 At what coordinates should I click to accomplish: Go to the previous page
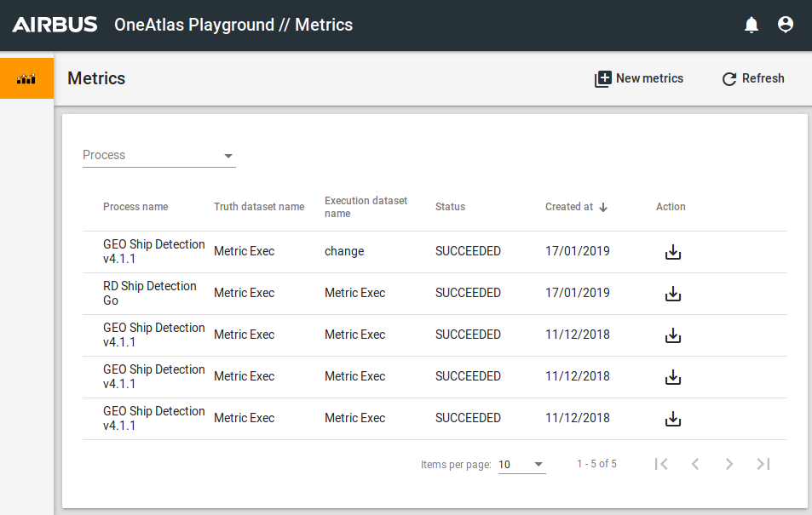(695, 464)
